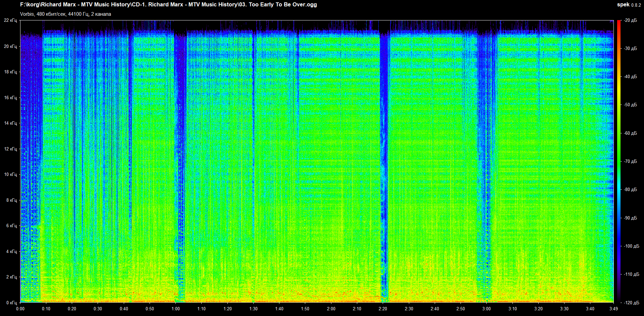Click the -20 дБ scale label

tap(630, 20)
